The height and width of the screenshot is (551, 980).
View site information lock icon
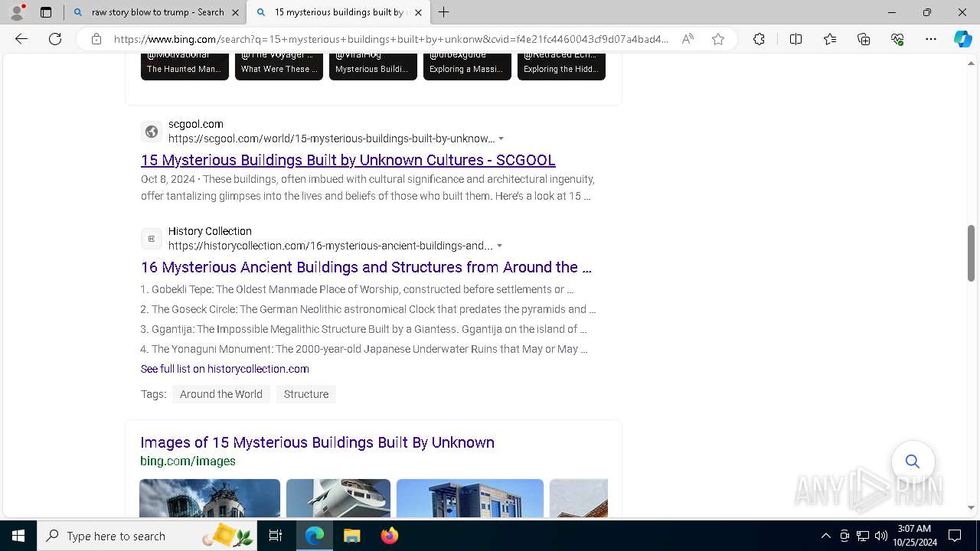click(96, 39)
